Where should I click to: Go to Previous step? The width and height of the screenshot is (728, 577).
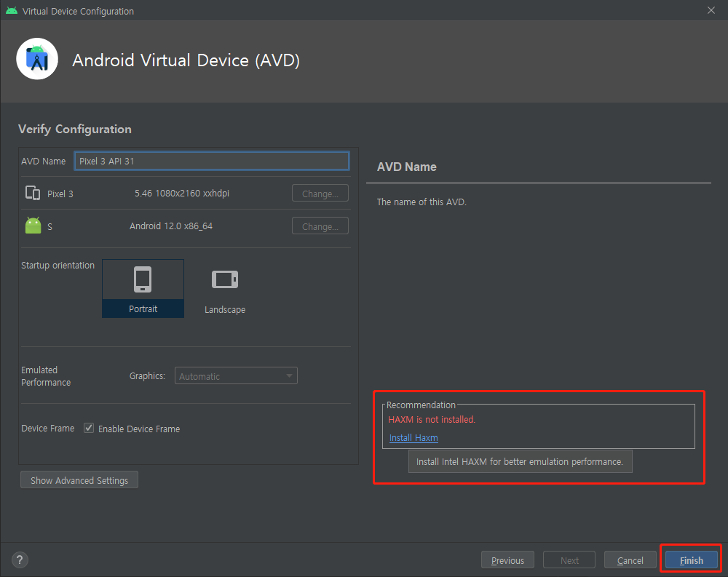click(507, 560)
